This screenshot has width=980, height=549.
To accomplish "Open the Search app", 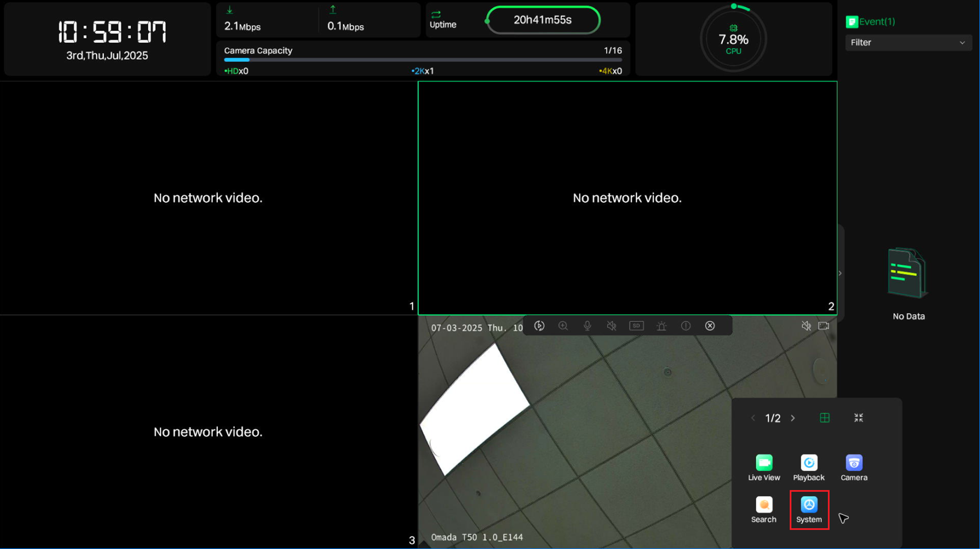I will tap(764, 510).
